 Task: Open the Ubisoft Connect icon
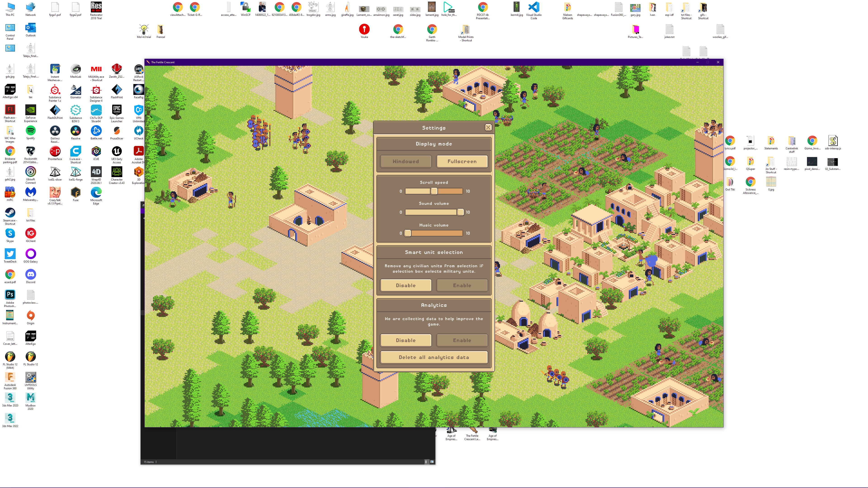(x=31, y=175)
